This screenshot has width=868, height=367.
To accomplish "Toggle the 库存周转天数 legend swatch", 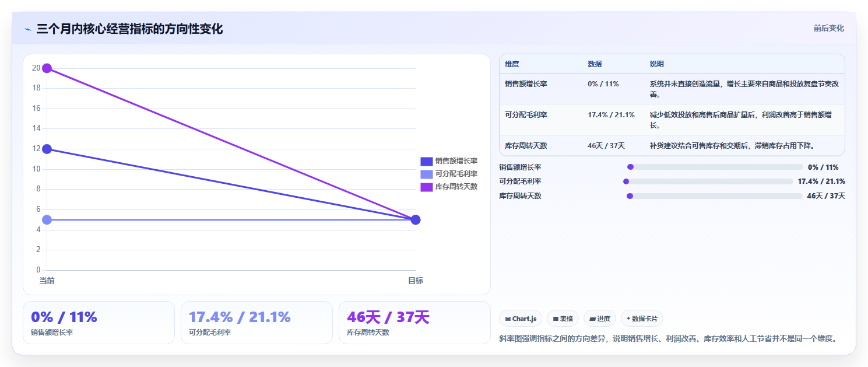I will [426, 187].
